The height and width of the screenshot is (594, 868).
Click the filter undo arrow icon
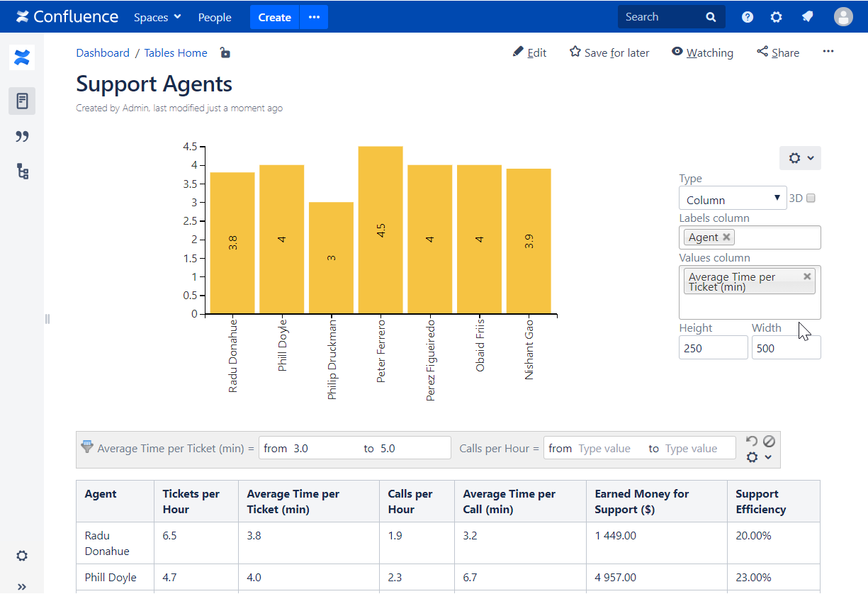click(x=753, y=441)
